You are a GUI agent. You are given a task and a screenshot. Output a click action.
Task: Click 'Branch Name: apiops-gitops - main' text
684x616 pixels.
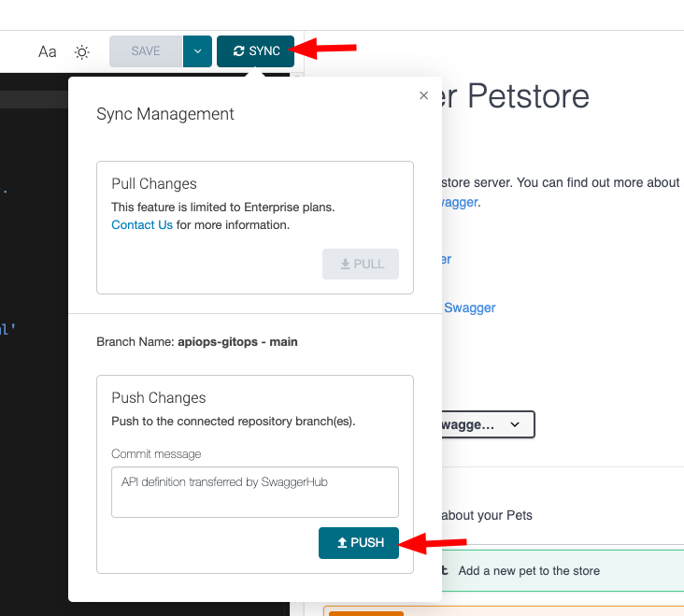(197, 341)
